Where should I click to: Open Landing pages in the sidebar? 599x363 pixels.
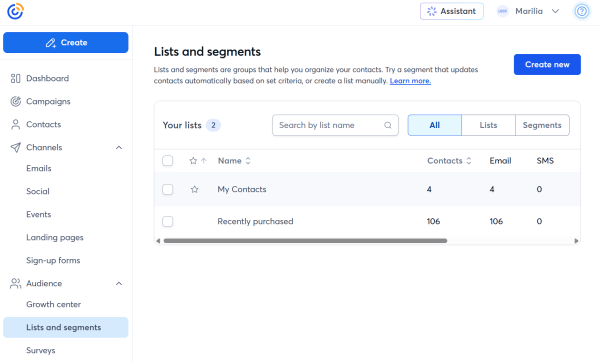click(55, 237)
